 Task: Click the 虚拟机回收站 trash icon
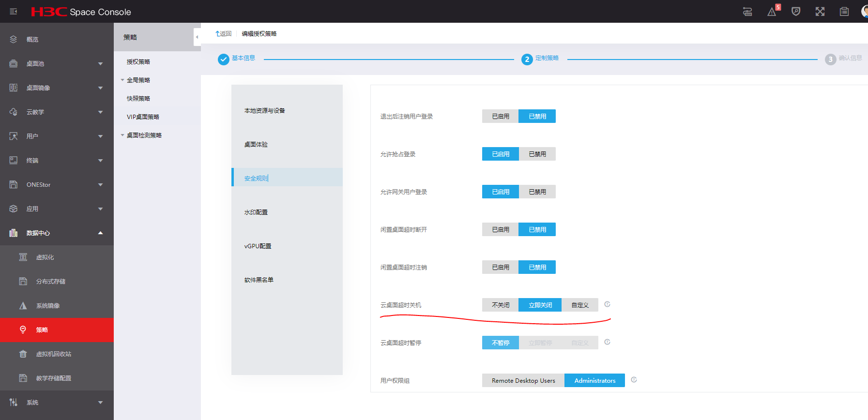(23, 354)
